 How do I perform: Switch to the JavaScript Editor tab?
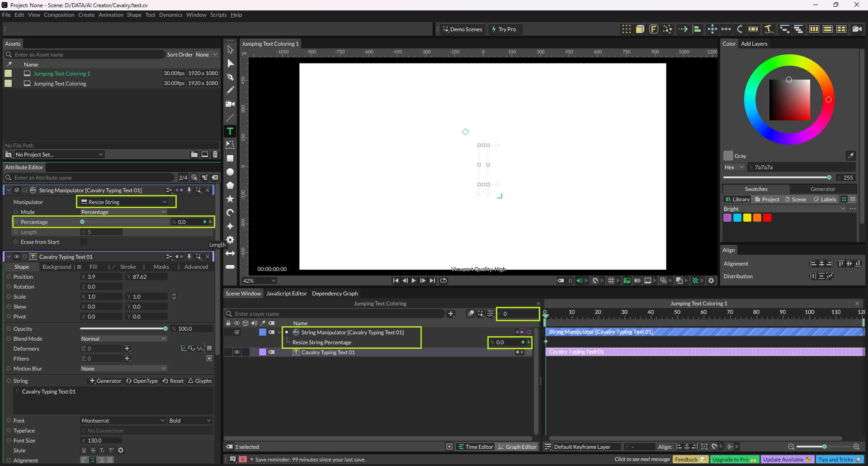[286, 294]
